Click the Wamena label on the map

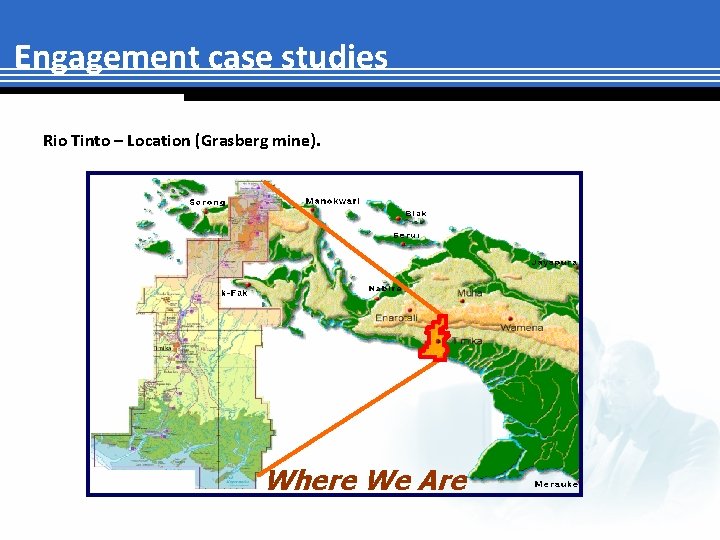tap(522, 328)
